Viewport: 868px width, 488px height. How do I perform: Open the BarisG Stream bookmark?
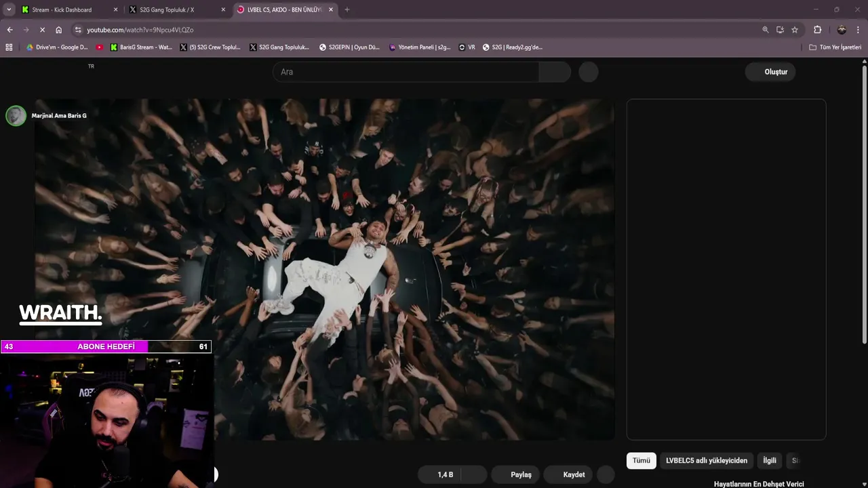(x=140, y=47)
